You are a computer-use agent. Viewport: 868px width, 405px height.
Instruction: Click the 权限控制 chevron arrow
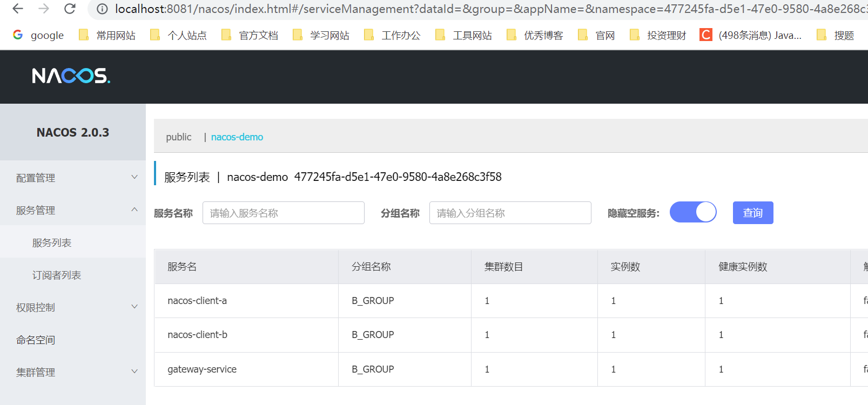pos(134,307)
